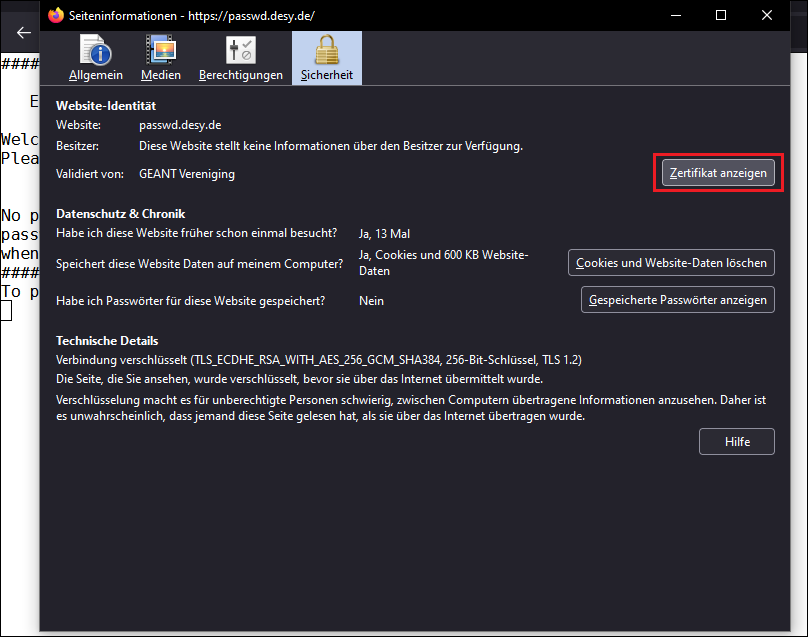Screen dimensions: 808x637
Task: Click Cookies und Website-Daten löschen
Action: [x=671, y=263]
